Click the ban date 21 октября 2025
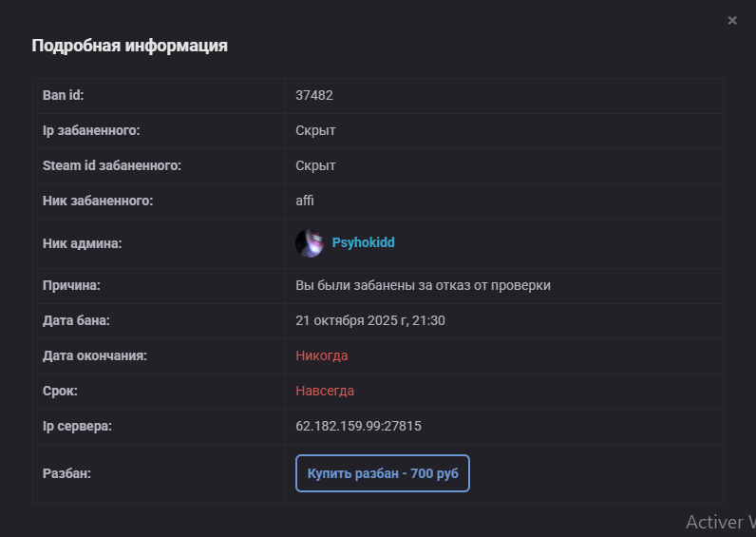 coord(370,320)
